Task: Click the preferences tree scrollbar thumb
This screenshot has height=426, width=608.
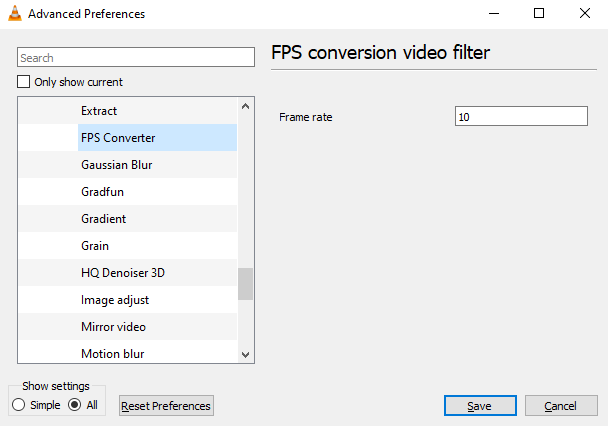Action: [x=245, y=284]
